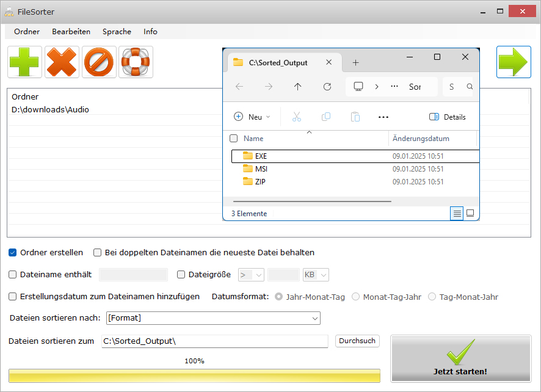This screenshot has height=392, width=541.
Task: Refresh the Explorer folder view
Action: point(327,86)
